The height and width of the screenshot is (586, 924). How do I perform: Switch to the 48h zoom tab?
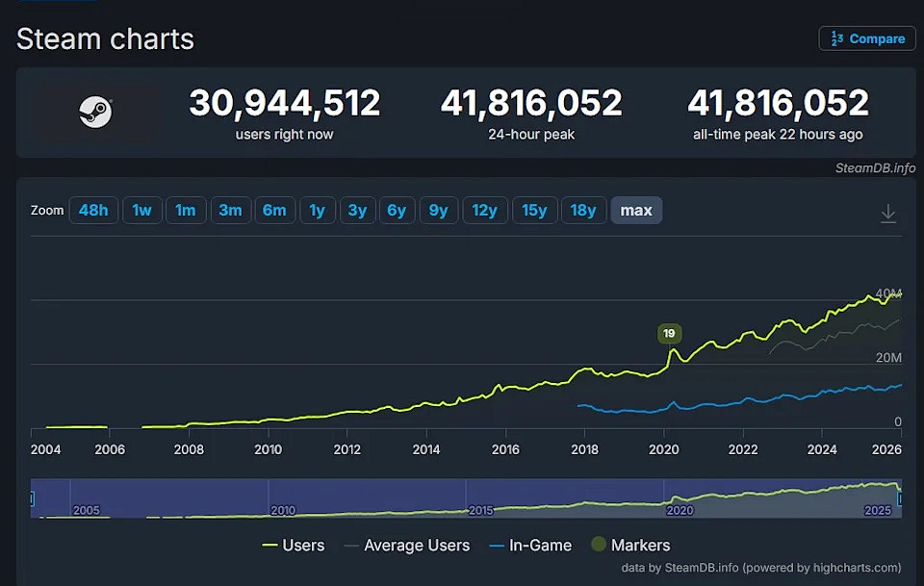pos(93,210)
